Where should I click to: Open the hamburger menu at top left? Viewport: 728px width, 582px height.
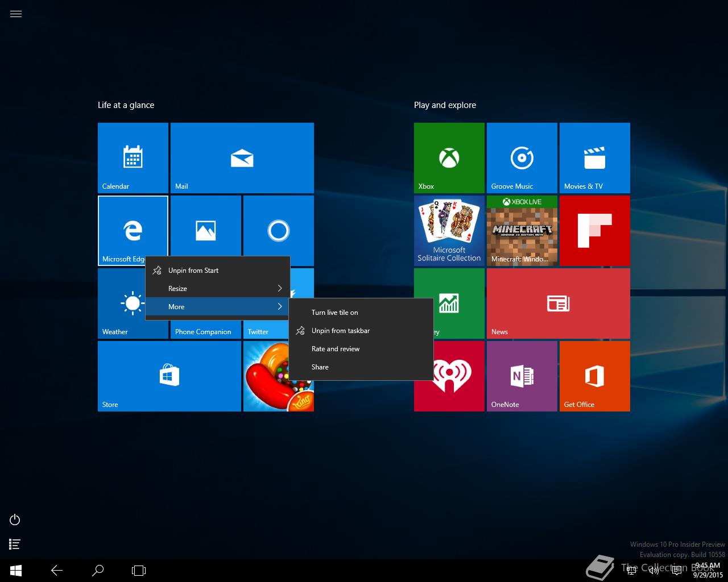point(16,14)
